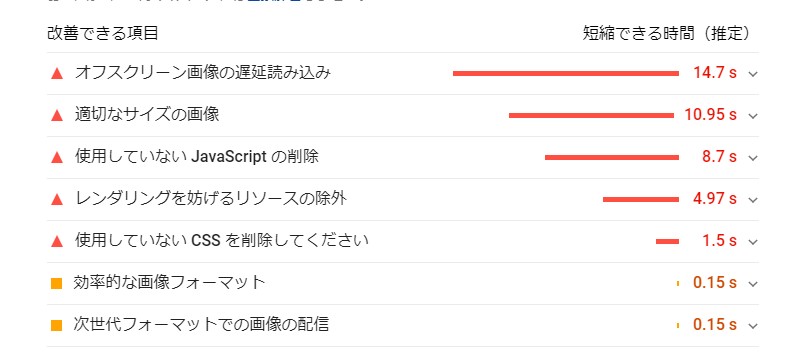The height and width of the screenshot is (361, 800).
Task: Click red triangle icon next to 適切なサイズの画像
Action: pos(57,116)
